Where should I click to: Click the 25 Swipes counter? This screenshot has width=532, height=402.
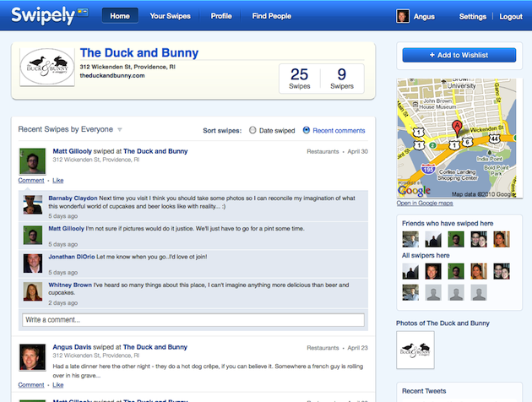[x=300, y=79]
